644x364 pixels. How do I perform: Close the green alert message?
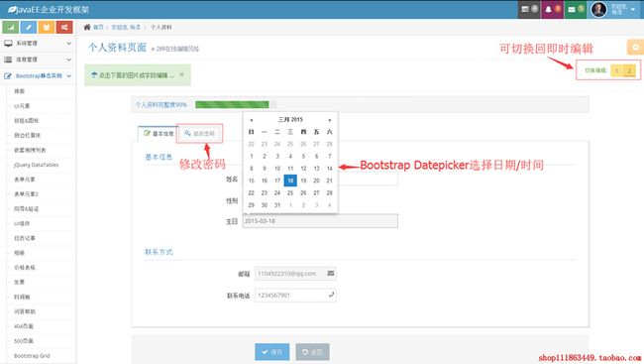[x=181, y=74]
